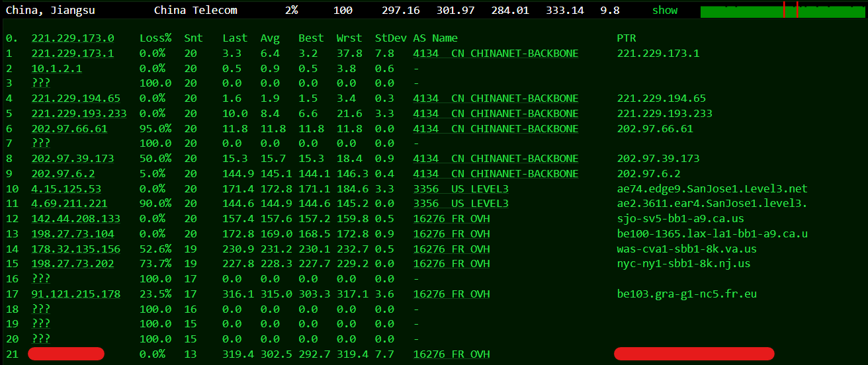The width and height of the screenshot is (868, 365).
Task: Click the 73.7% loss value at hop 15
Action: click(x=155, y=264)
